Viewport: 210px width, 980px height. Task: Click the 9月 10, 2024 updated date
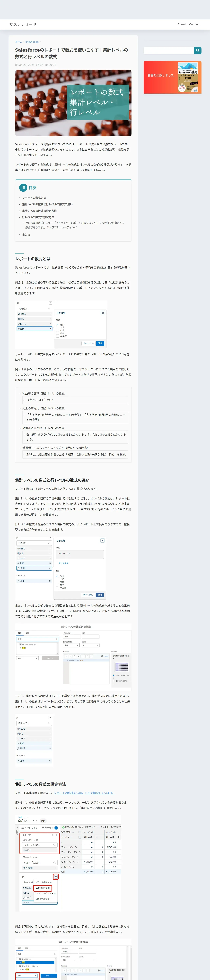(47, 65)
